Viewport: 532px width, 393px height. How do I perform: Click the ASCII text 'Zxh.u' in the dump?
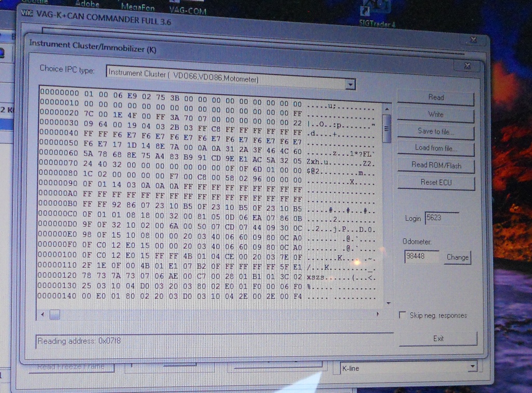[317, 162]
